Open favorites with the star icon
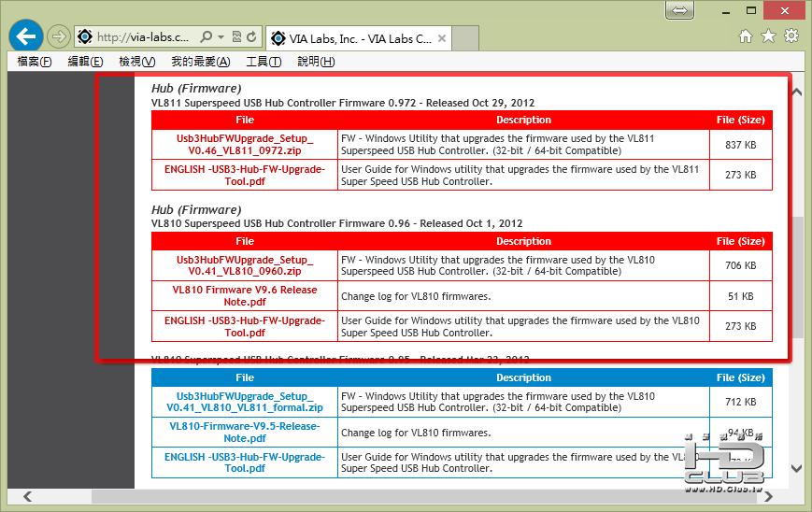The image size is (812, 512). click(768, 36)
